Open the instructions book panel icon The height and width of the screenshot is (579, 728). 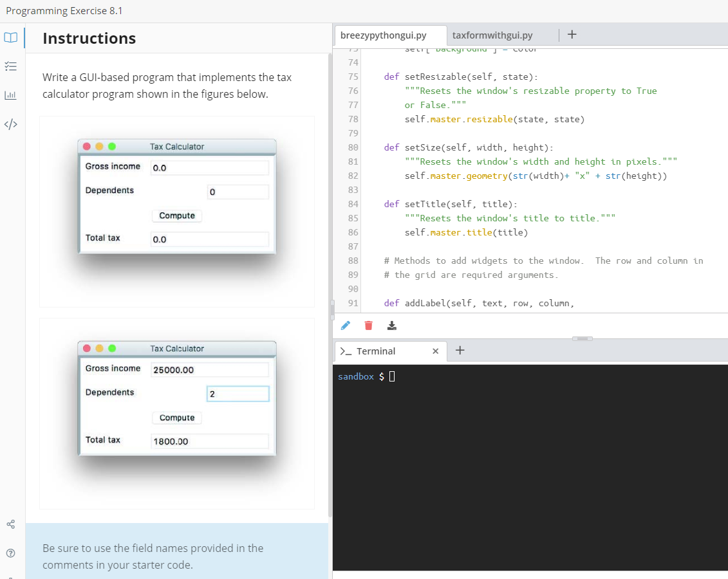point(11,37)
